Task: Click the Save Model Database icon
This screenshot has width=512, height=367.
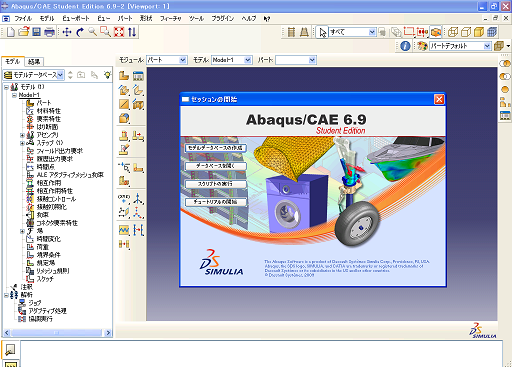Action: (36, 32)
